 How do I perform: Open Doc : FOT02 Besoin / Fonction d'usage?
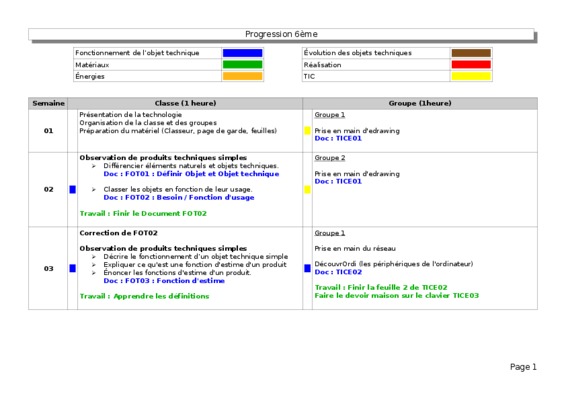(x=179, y=197)
